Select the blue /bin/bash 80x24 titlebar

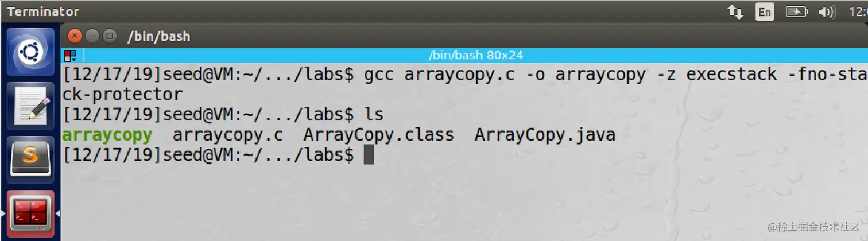tap(475, 56)
